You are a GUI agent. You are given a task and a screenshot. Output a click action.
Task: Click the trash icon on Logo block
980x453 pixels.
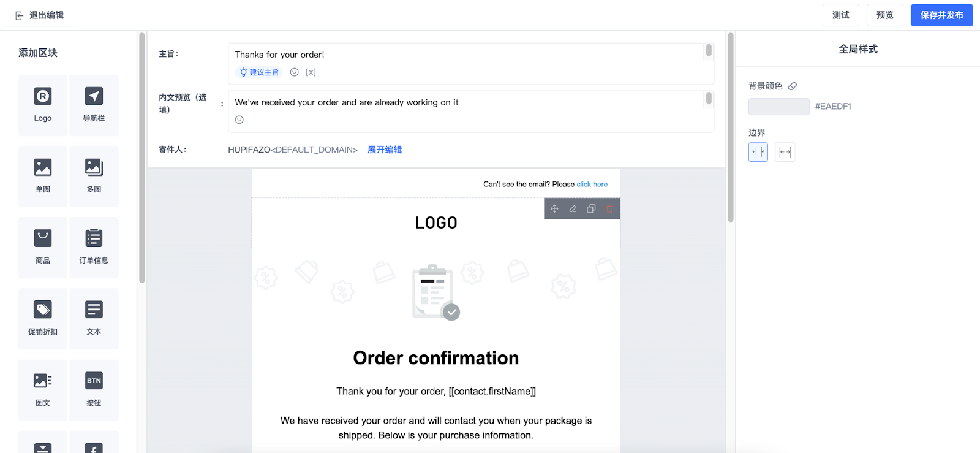point(609,209)
